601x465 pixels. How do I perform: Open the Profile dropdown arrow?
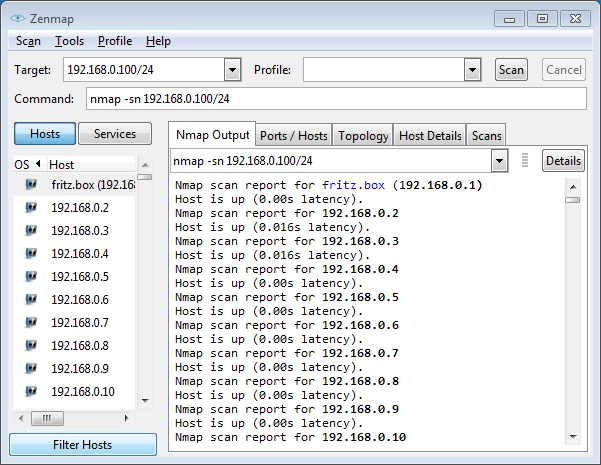coord(472,70)
